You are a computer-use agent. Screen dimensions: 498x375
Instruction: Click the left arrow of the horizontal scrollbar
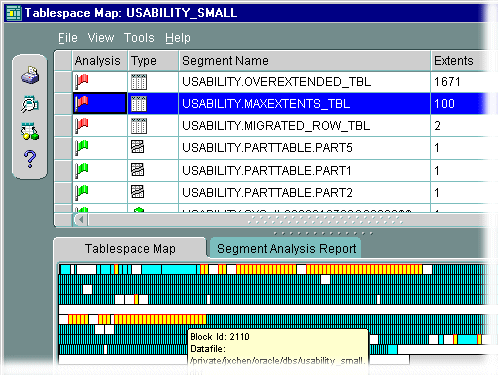[81, 219]
